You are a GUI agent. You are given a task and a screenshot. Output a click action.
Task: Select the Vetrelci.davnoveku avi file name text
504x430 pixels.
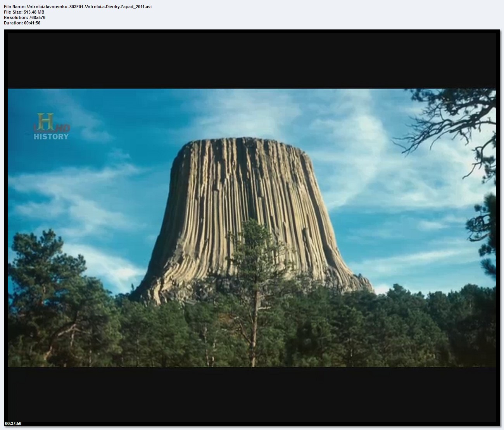coord(89,7)
